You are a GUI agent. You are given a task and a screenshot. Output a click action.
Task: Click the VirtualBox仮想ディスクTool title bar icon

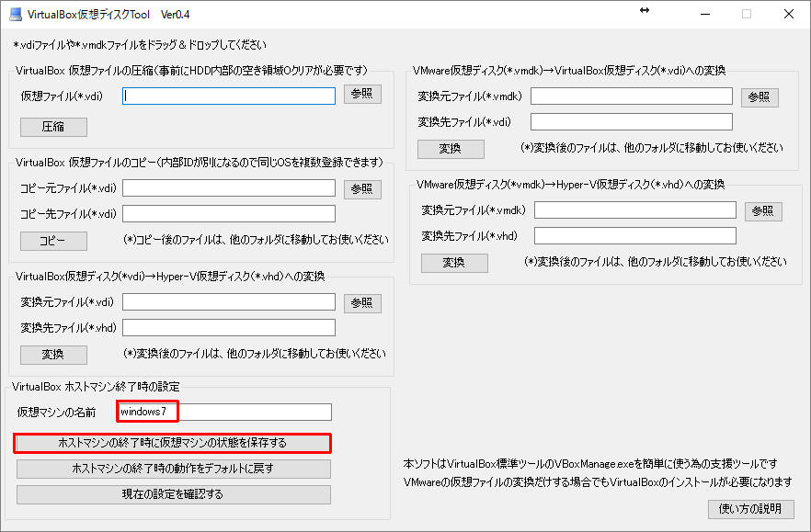click(x=16, y=15)
